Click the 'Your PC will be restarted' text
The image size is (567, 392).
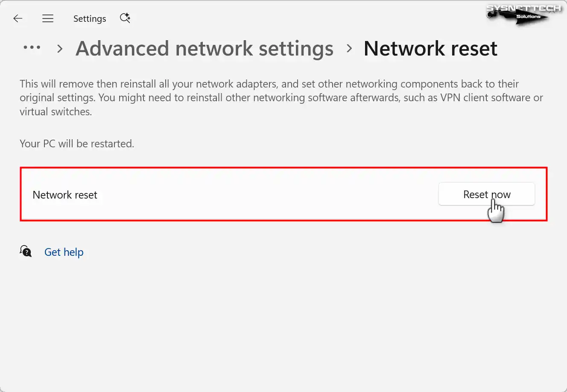coord(77,144)
